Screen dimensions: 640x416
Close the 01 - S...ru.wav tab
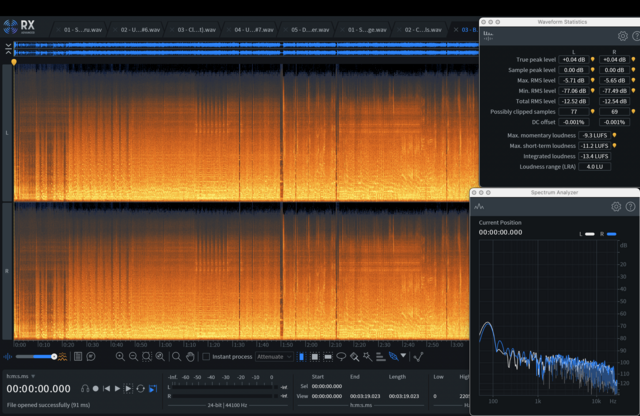point(58,30)
